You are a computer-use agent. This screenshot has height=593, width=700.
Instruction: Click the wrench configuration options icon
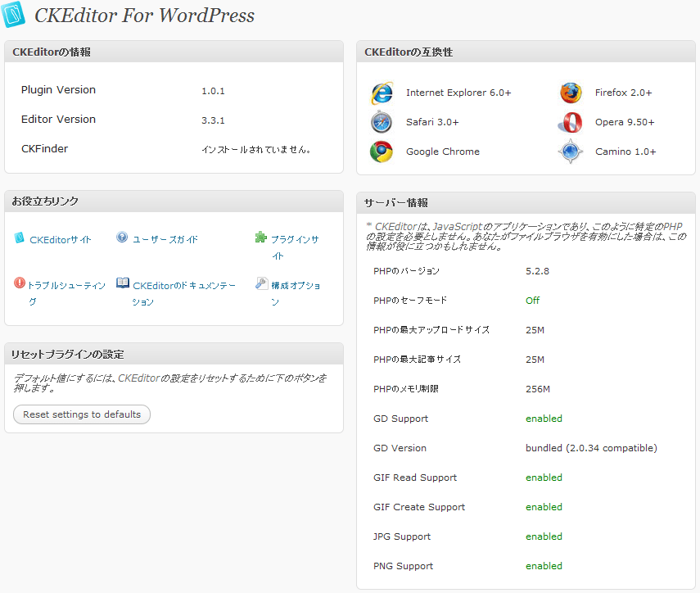pyautogui.click(x=262, y=283)
